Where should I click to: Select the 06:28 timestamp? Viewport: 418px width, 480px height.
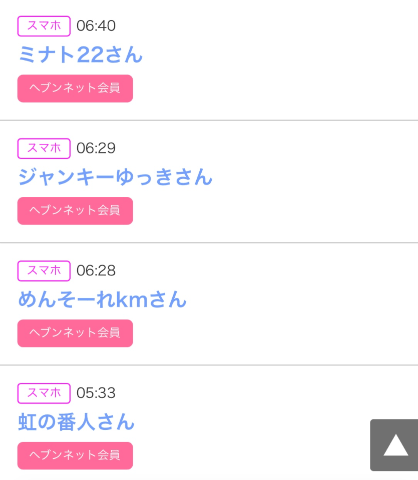pos(96,271)
